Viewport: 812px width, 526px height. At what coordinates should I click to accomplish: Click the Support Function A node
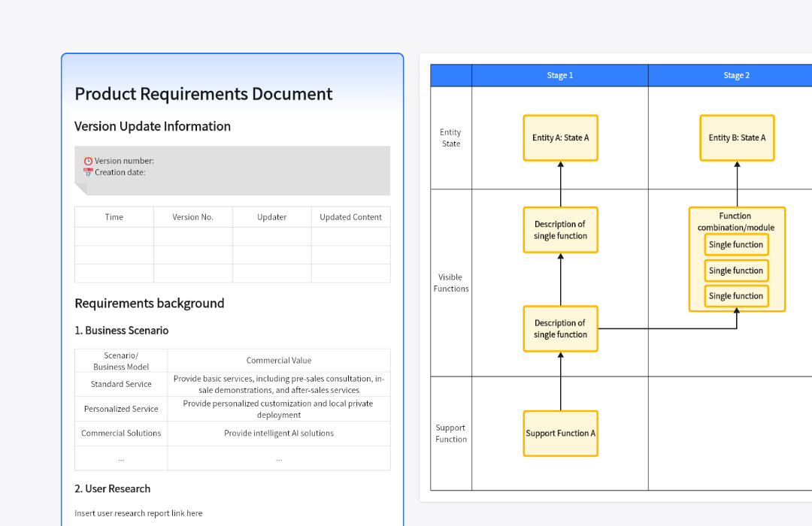tap(560, 434)
